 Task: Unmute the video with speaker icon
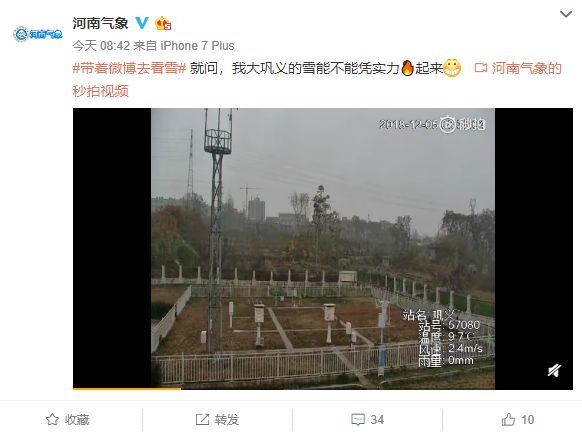tap(554, 370)
